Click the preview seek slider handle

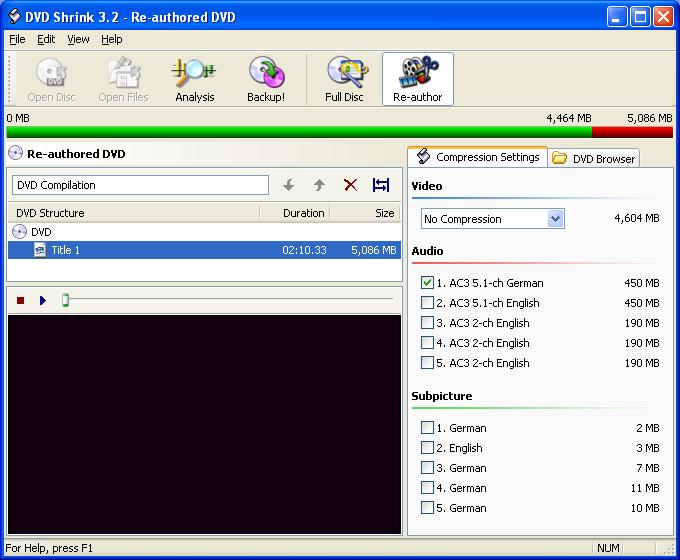click(x=65, y=300)
